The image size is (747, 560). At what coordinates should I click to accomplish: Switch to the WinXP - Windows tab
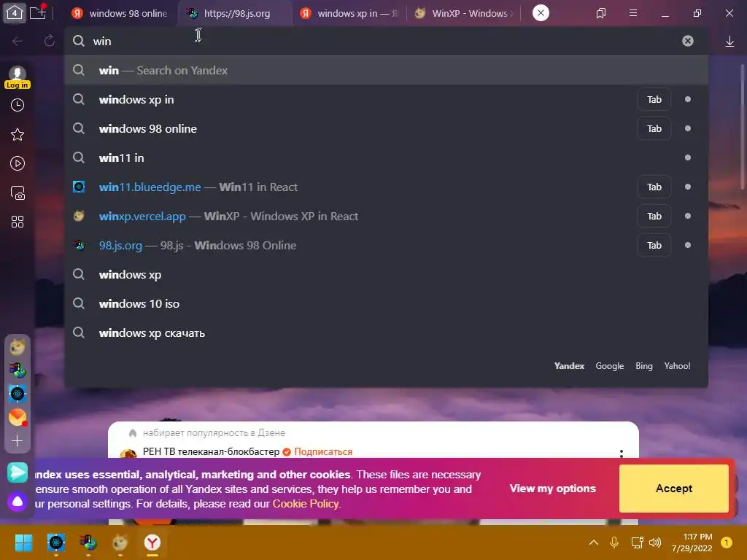click(464, 13)
